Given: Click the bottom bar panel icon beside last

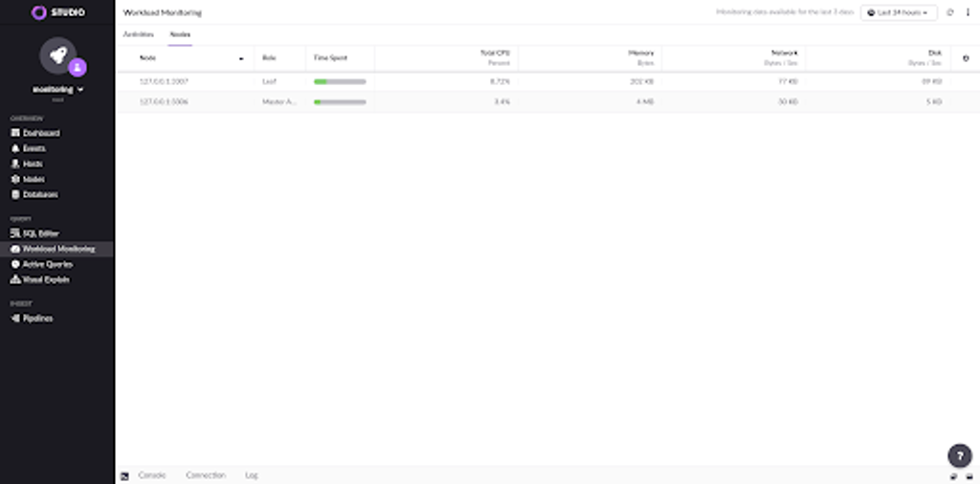Looking at the screenshot, I should tap(954, 476).
